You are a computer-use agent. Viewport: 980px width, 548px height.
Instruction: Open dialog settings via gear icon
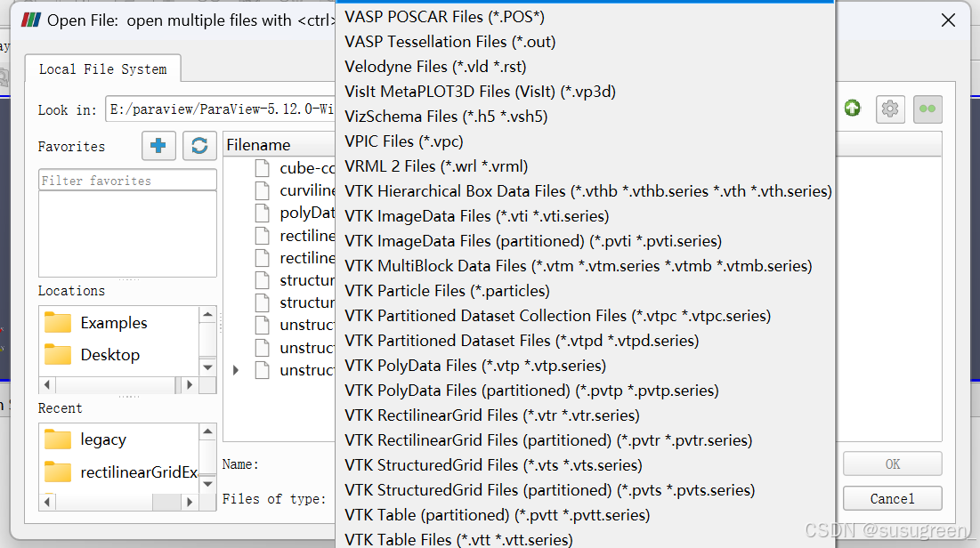click(890, 109)
